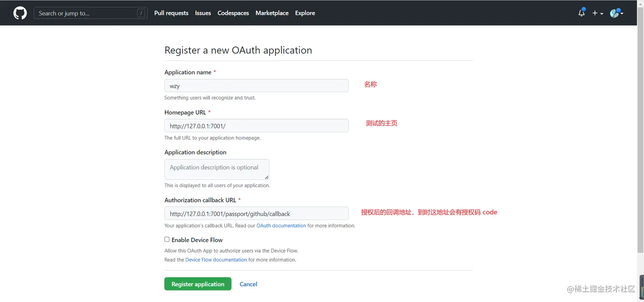
Task: Select the Homepage URL text field
Action: (x=256, y=125)
